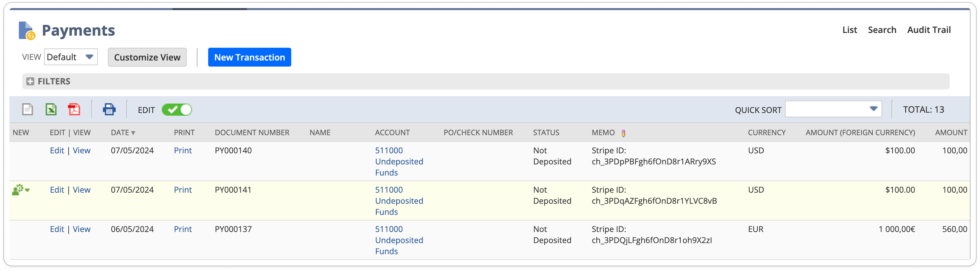Open account 511000 link for PY000140
Screen dimensions: 980x271
pos(399,161)
